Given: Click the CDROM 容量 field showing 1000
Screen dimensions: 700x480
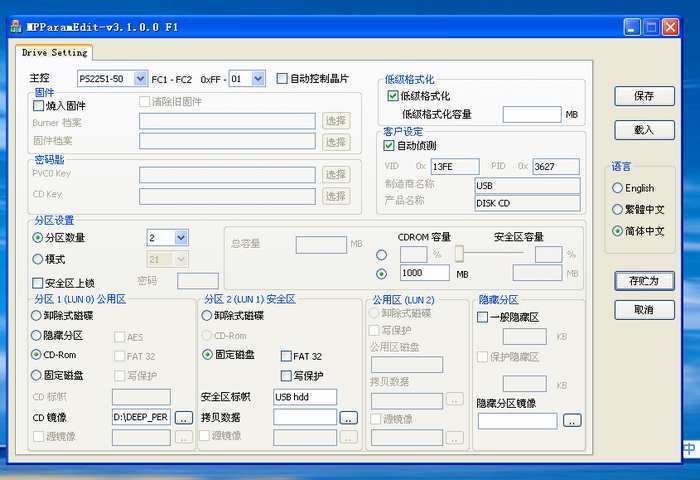Looking at the screenshot, I should tap(425, 273).
